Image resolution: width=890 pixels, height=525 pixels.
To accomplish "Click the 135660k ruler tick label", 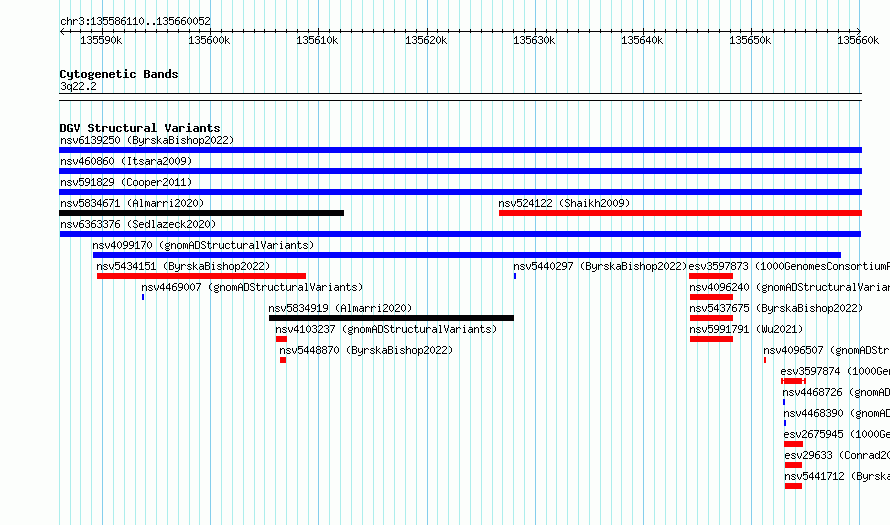I will click(x=858, y=40).
